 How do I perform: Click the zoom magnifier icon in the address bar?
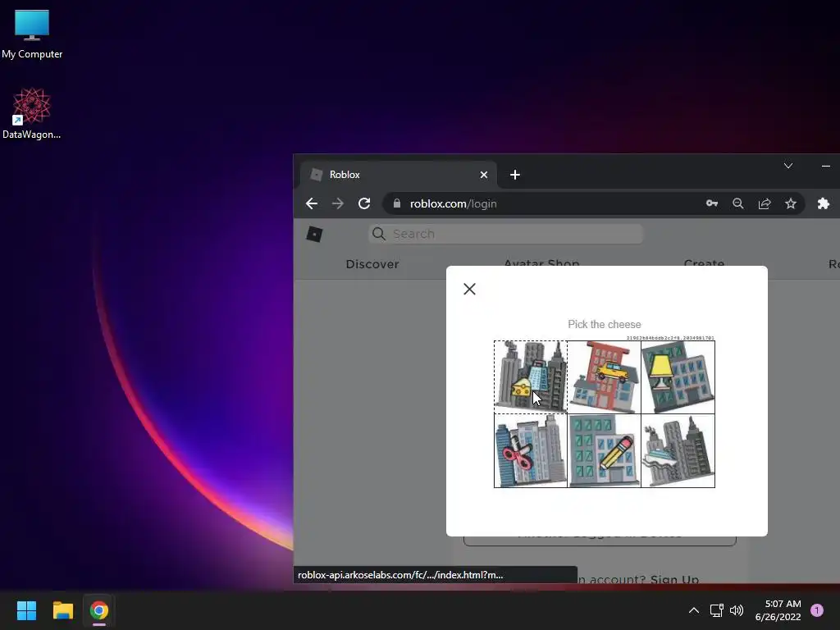point(738,203)
